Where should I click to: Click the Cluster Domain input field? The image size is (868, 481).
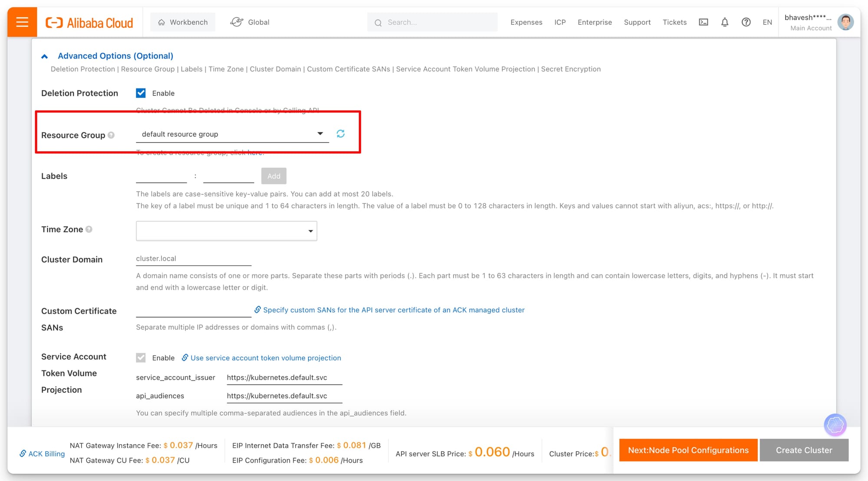[x=193, y=258]
